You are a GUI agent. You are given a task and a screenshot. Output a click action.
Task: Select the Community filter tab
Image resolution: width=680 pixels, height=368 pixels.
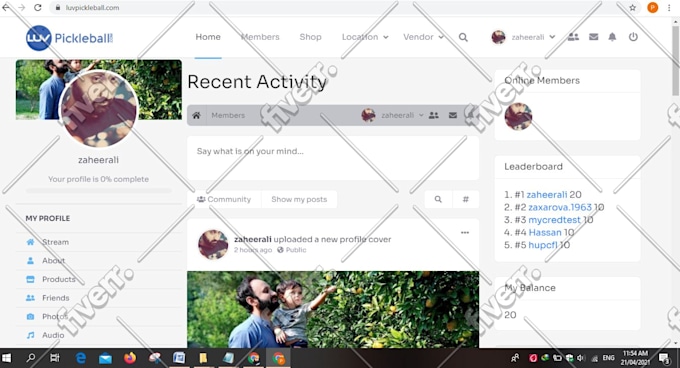224,199
